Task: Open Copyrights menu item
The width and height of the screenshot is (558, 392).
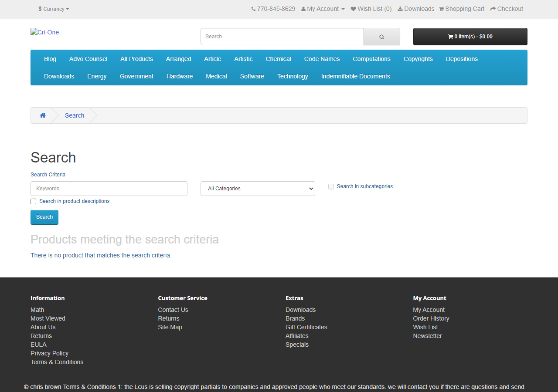Action: 418,59
